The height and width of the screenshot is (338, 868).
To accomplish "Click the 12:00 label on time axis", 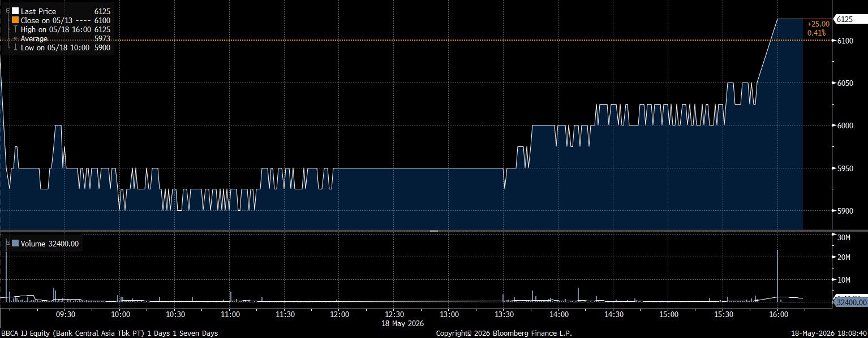I will point(339,314).
